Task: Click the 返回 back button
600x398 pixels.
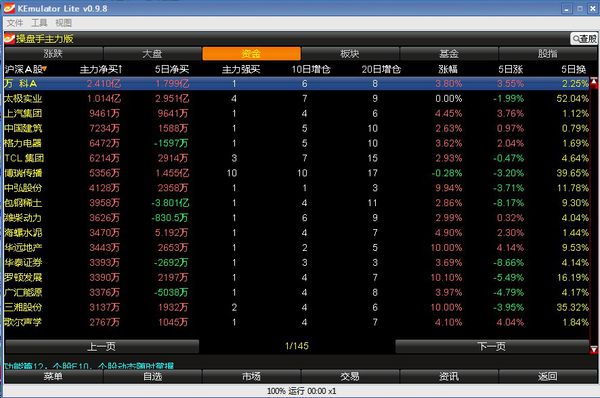Action: coord(548,377)
